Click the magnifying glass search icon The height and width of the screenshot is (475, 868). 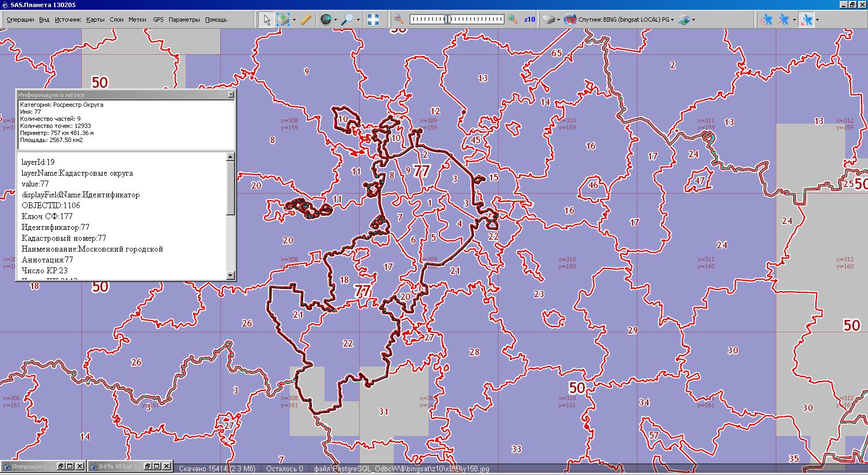point(347,20)
